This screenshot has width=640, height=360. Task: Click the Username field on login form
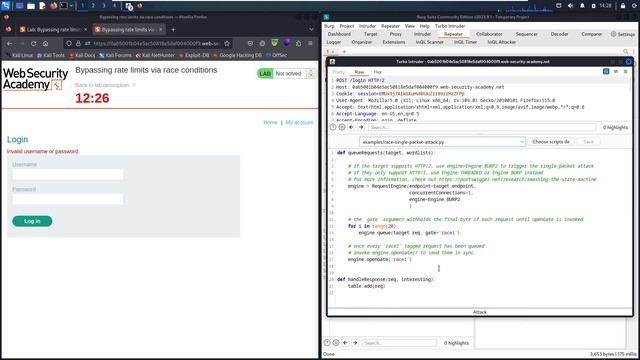[68, 174]
